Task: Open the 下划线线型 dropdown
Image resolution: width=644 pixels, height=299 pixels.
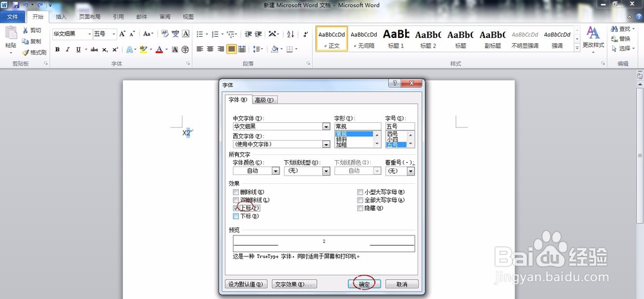Action: coord(326,171)
